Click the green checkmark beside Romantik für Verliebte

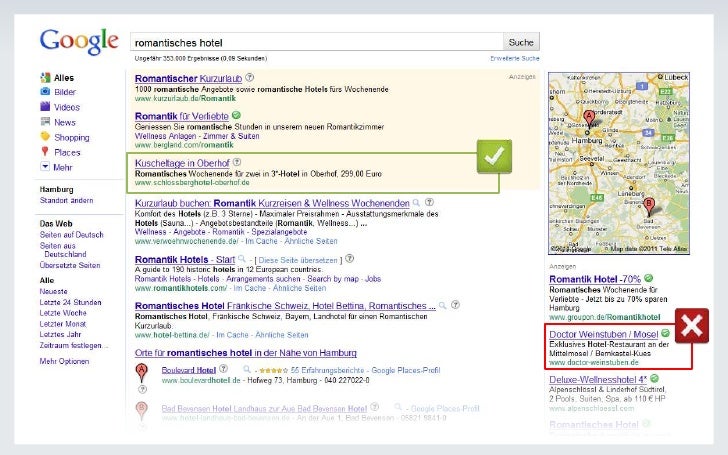[236, 115]
